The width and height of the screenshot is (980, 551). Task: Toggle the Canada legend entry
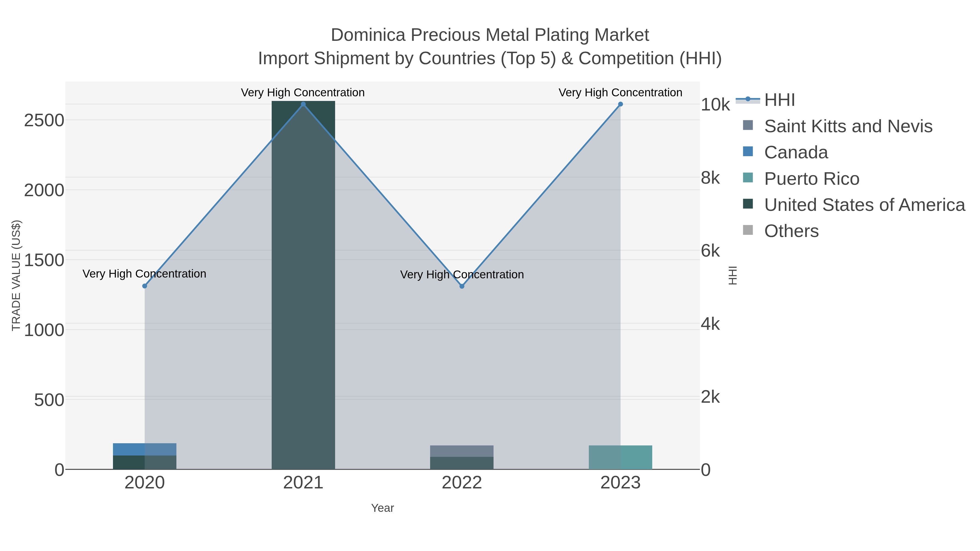coord(785,152)
